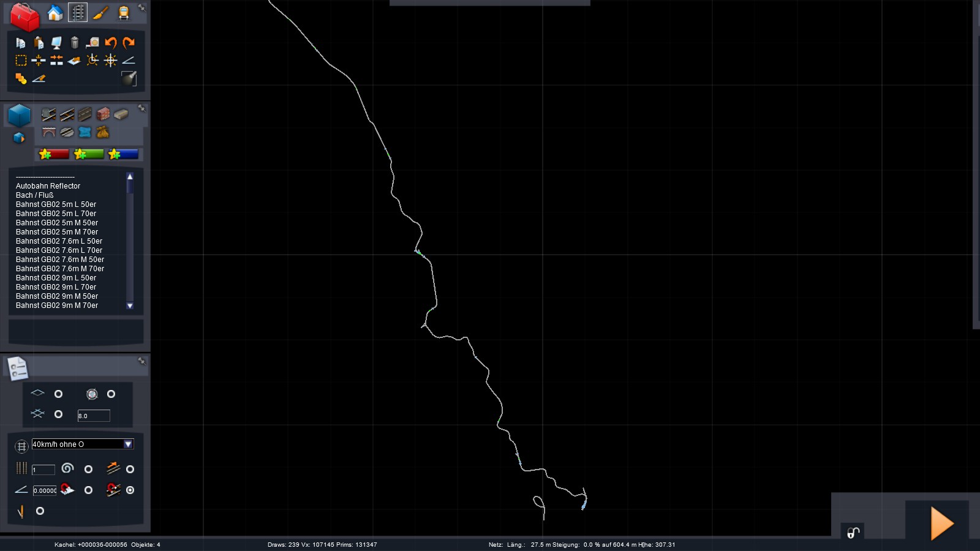Screen dimensions: 980x551
Task: Click the object list scroll-up arrow
Action: (x=130, y=176)
